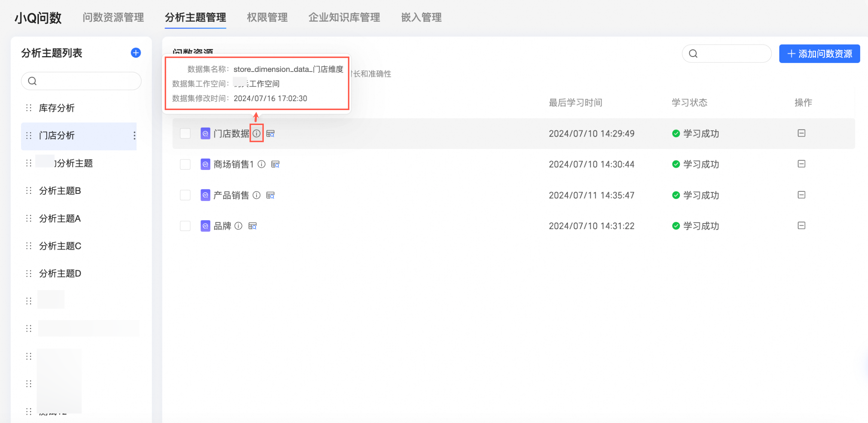Open 企业知识库管理 tab
This screenshot has width=868, height=423.
(x=344, y=17)
